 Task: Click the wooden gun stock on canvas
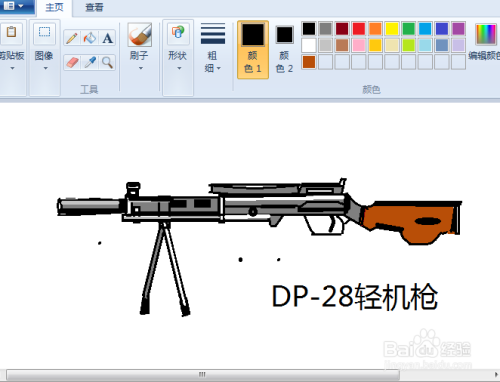[x=411, y=222]
